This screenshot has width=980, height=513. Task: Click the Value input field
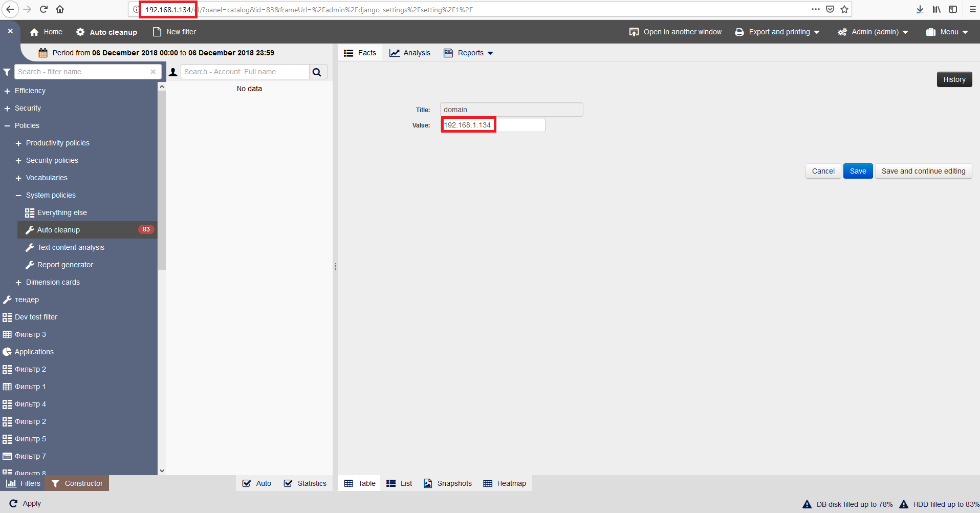tap(519, 125)
